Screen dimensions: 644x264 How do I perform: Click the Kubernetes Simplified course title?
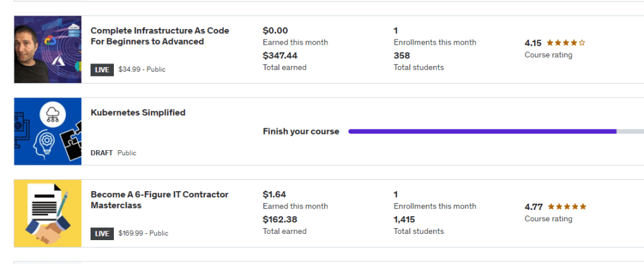(138, 113)
